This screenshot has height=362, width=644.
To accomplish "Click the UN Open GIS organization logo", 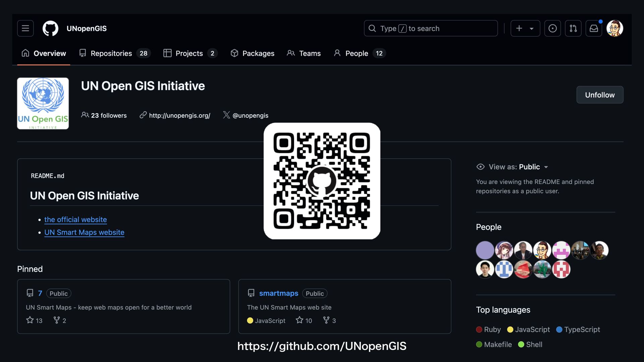I will [x=43, y=104].
